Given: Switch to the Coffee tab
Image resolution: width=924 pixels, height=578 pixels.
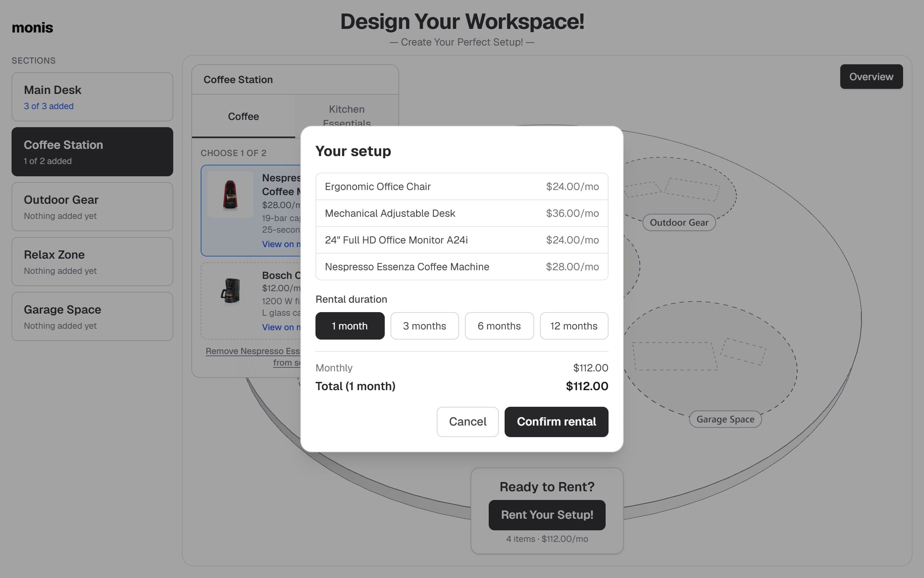Looking at the screenshot, I should [x=243, y=116].
